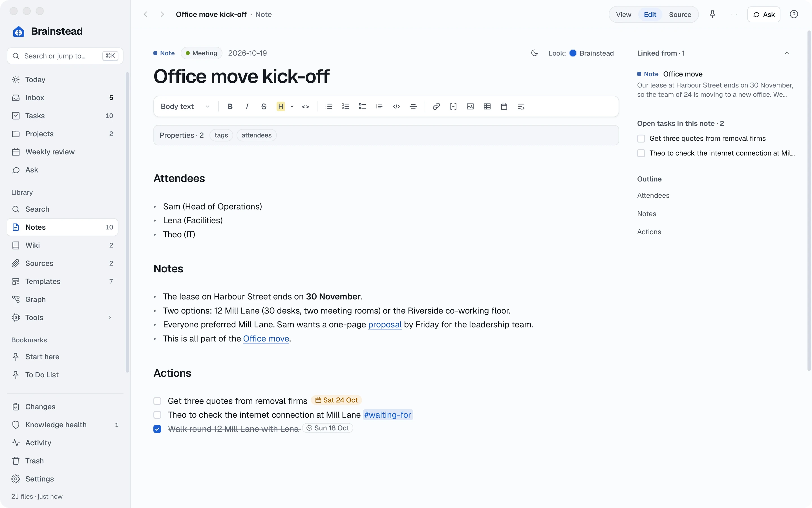Open Inbox in the sidebar

(62, 98)
